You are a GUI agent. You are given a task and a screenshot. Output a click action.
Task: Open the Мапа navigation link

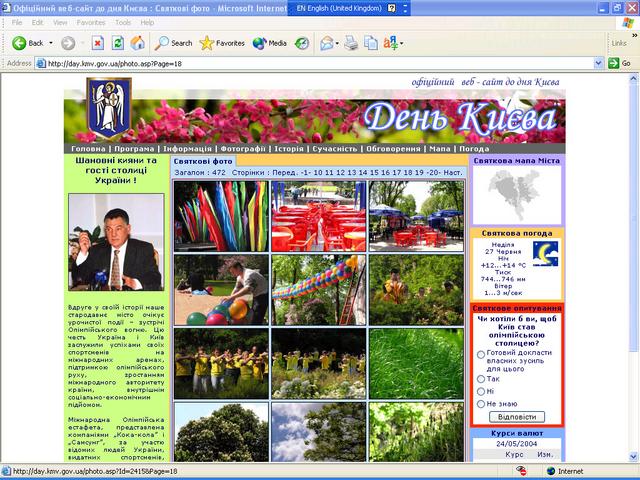tap(440, 149)
